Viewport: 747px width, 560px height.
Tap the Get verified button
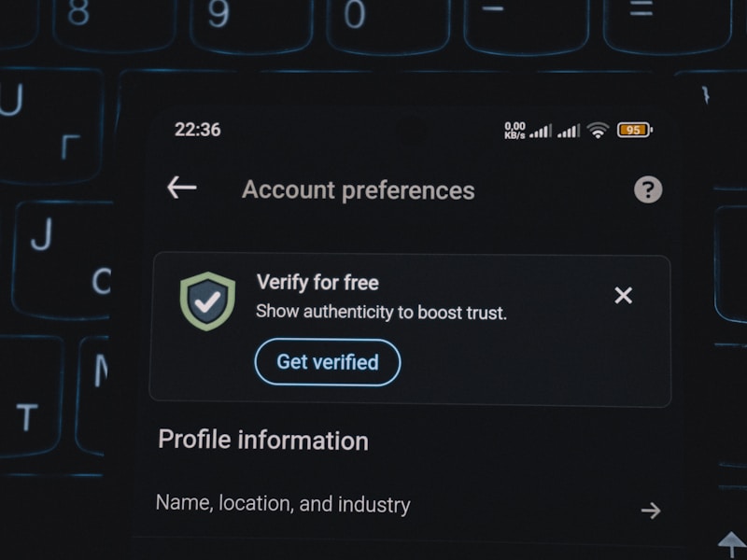point(328,362)
